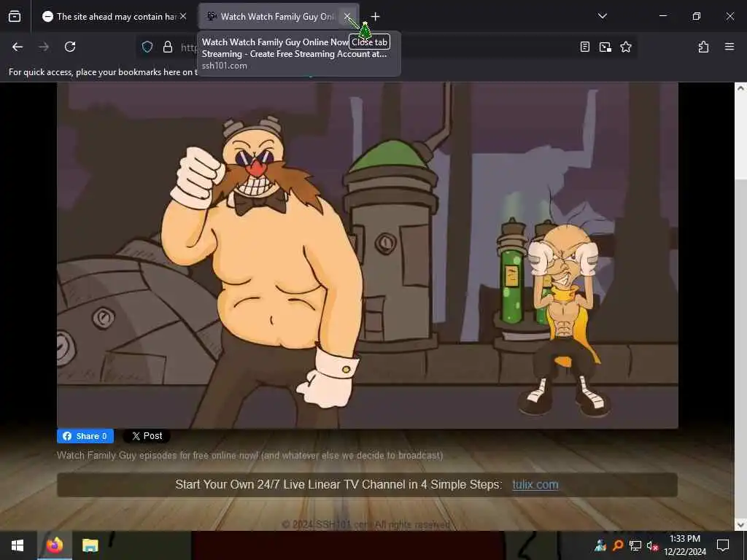The image size is (747, 560).
Task: Open Windows notification center
Action: tap(723, 545)
